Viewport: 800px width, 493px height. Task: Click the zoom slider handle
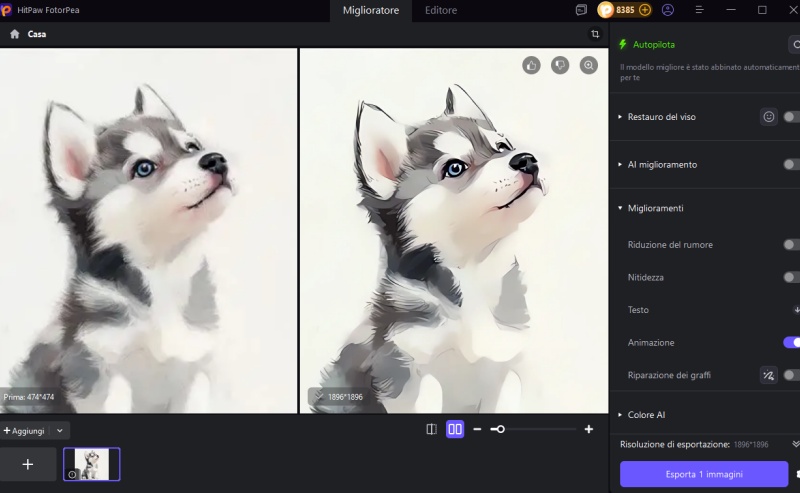pyautogui.click(x=501, y=429)
